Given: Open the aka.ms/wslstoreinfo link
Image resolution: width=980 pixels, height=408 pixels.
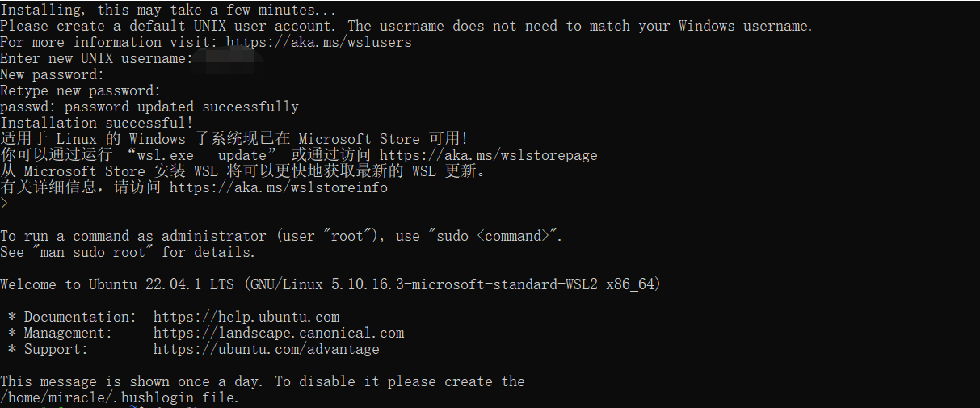Looking at the screenshot, I should [278, 187].
